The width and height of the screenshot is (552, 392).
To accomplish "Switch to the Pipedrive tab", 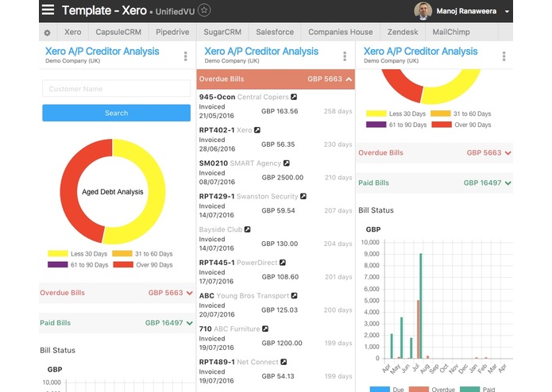I will click(172, 32).
